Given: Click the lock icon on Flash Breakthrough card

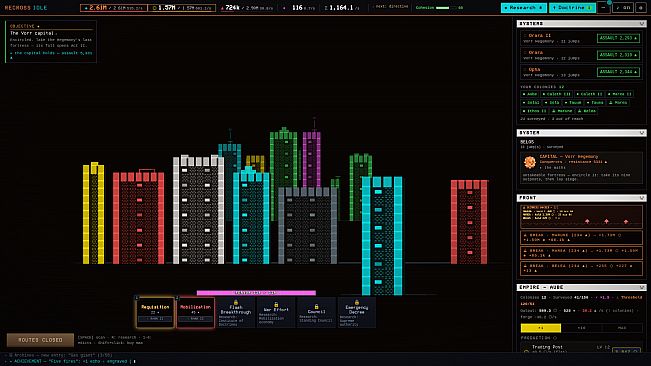Looking at the screenshot, I should tap(235, 303).
